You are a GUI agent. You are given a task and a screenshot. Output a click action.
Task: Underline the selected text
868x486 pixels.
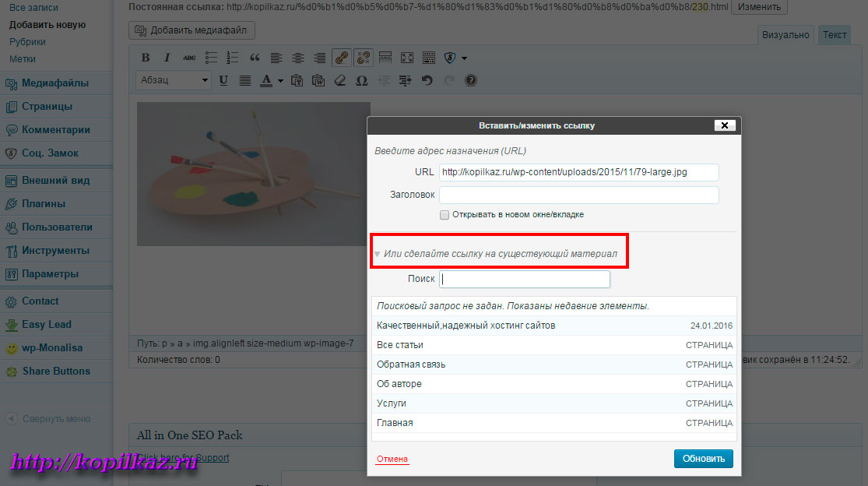223,80
